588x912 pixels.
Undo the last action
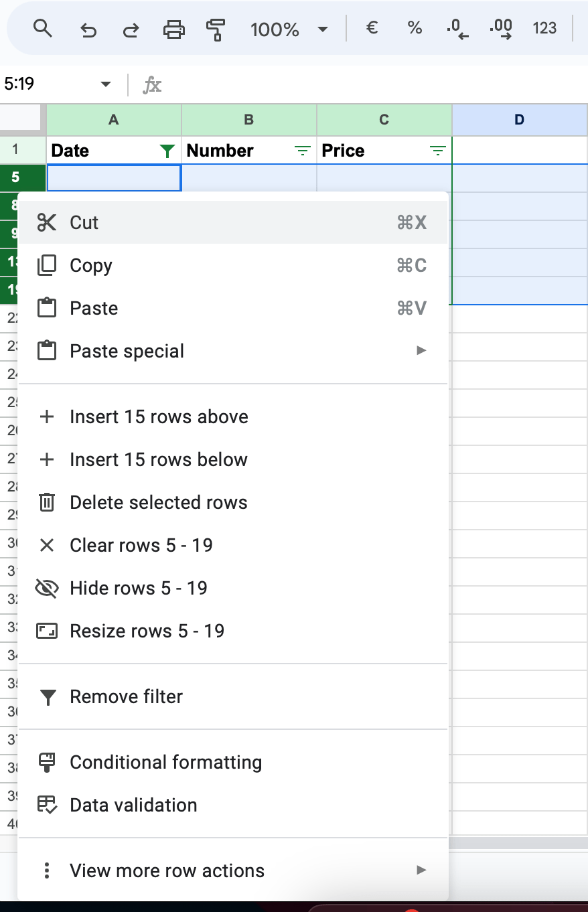[x=88, y=28]
